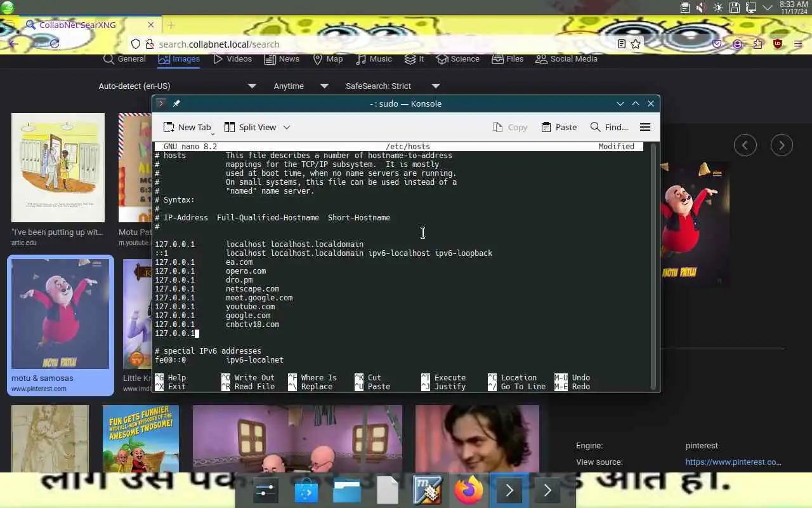Open the Science search tab
This screenshot has height=508, width=812.
tap(458, 58)
